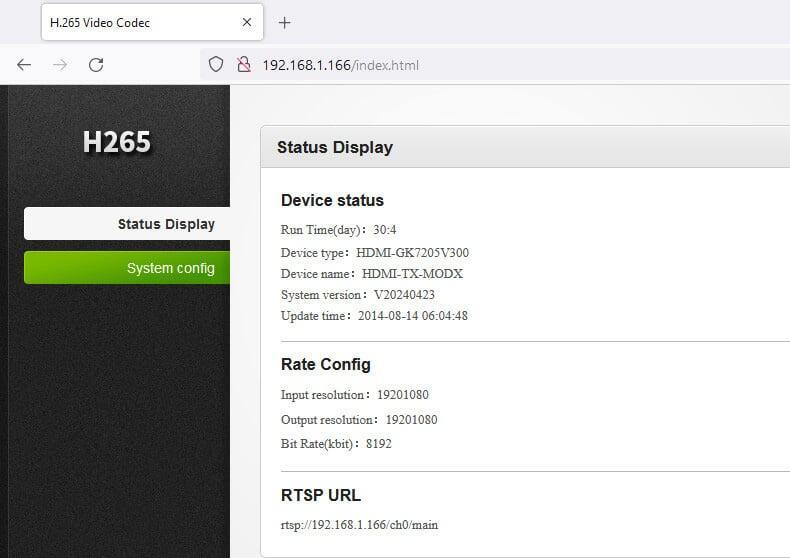Reload the current page
This screenshot has height=558, width=790.
click(x=96, y=65)
